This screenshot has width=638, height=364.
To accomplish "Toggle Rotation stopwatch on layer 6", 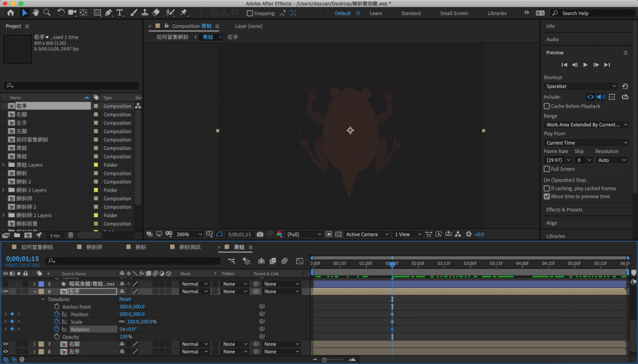I will [57, 329].
